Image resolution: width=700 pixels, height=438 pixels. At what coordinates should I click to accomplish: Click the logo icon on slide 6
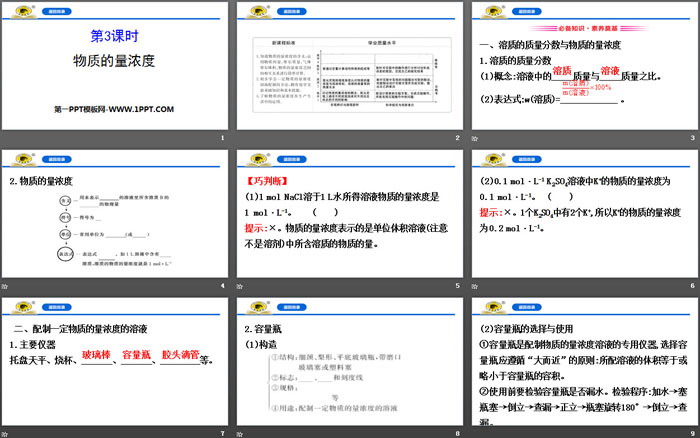tap(494, 159)
